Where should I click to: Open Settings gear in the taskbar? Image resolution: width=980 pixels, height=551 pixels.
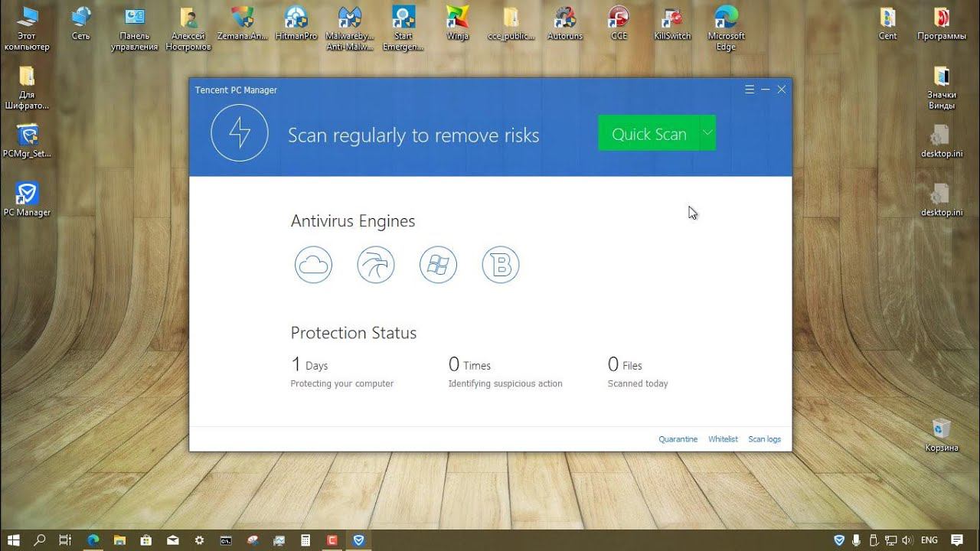coord(199,540)
